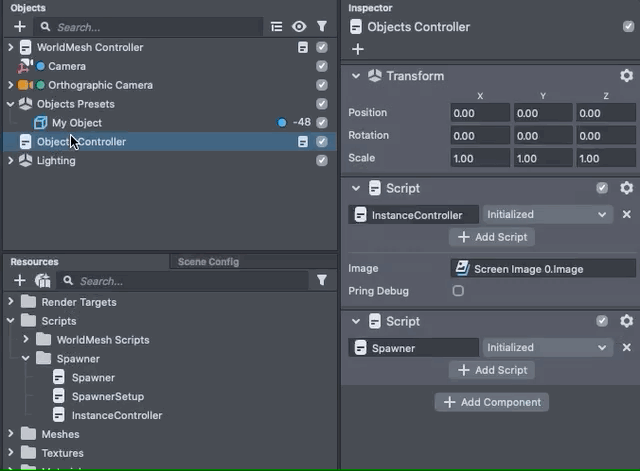Screen dimensions: 640x471
Task: Click the script icon on WorldMesh Controller row
Action: coord(302,47)
